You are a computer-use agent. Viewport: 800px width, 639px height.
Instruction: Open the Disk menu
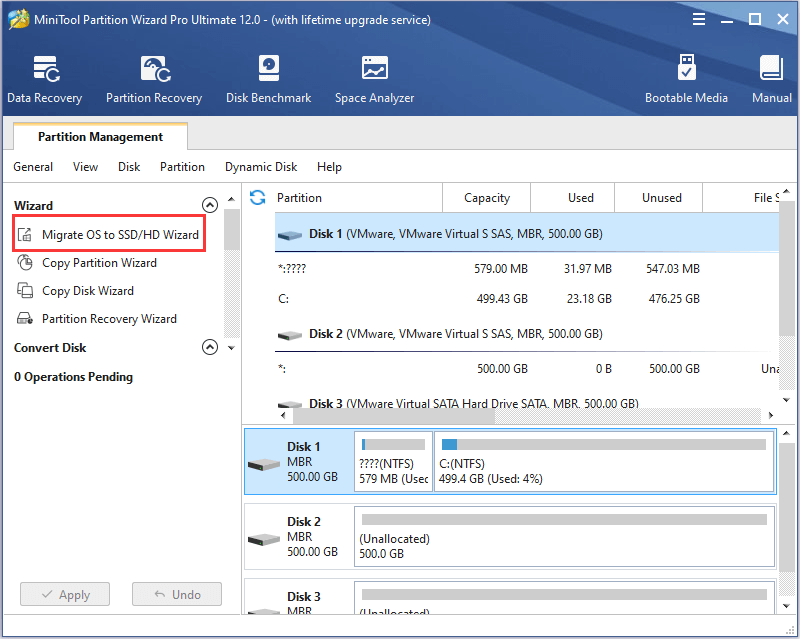[129, 167]
